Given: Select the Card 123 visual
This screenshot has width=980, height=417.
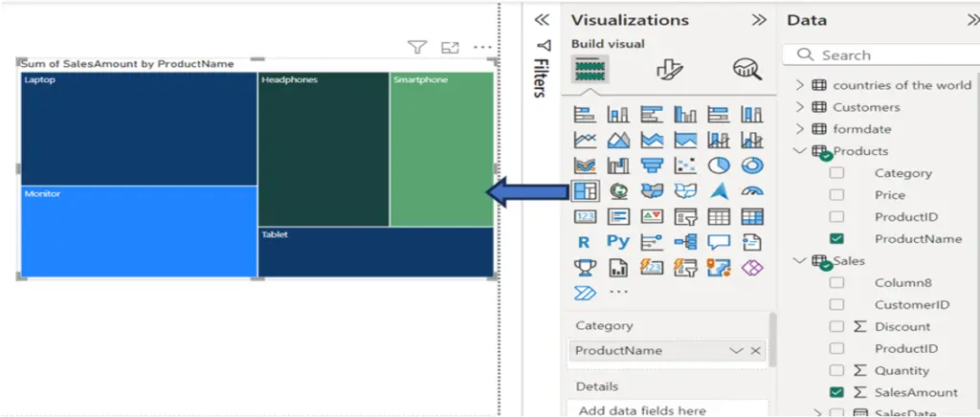Looking at the screenshot, I should point(585,216).
